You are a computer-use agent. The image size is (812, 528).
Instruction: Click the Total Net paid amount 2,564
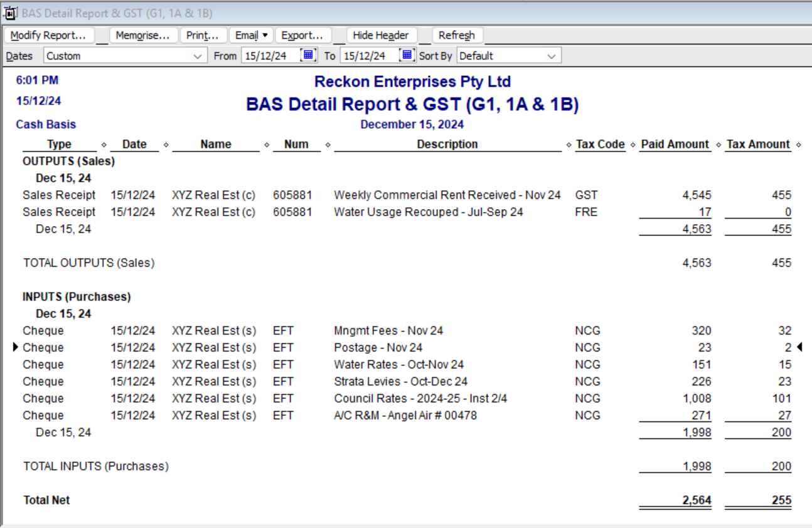(x=697, y=500)
